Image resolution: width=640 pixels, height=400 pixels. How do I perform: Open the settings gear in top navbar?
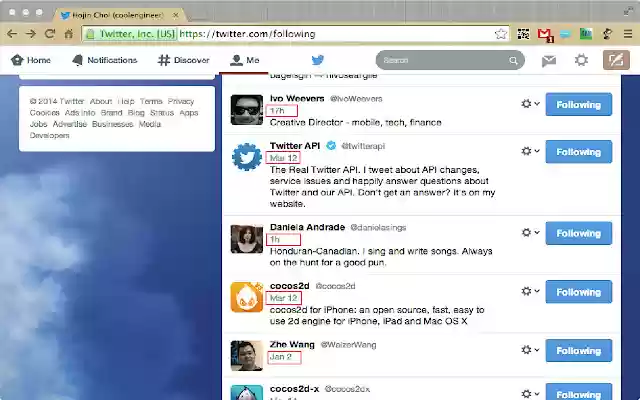(581, 60)
